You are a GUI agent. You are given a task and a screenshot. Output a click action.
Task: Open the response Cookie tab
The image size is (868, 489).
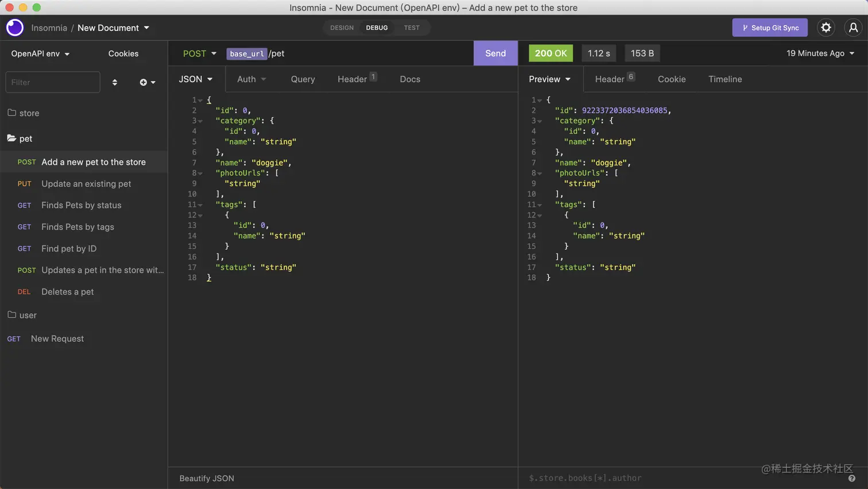pyautogui.click(x=672, y=79)
